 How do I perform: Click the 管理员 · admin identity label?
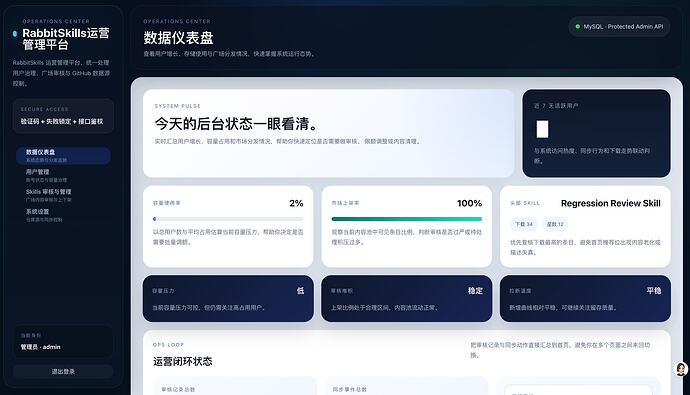tap(40, 347)
